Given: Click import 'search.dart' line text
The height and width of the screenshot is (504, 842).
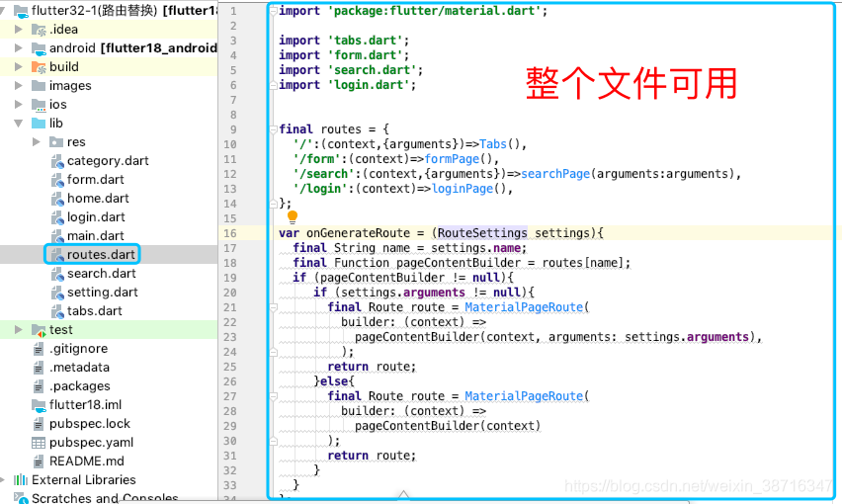Looking at the screenshot, I should pos(350,70).
